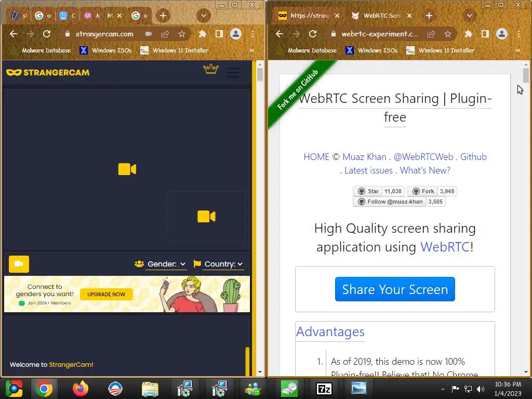Click the Share Your Screen button

coord(395,289)
